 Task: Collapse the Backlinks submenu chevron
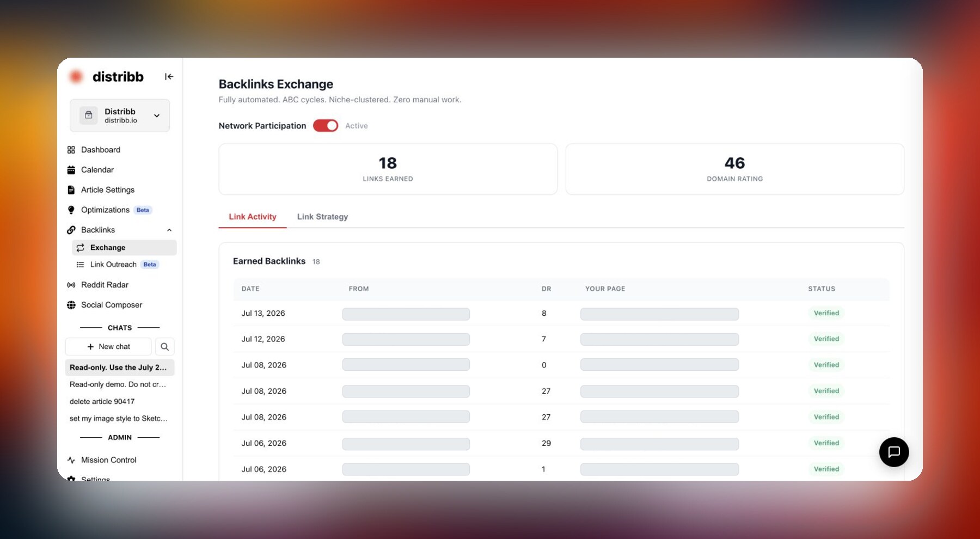click(169, 230)
